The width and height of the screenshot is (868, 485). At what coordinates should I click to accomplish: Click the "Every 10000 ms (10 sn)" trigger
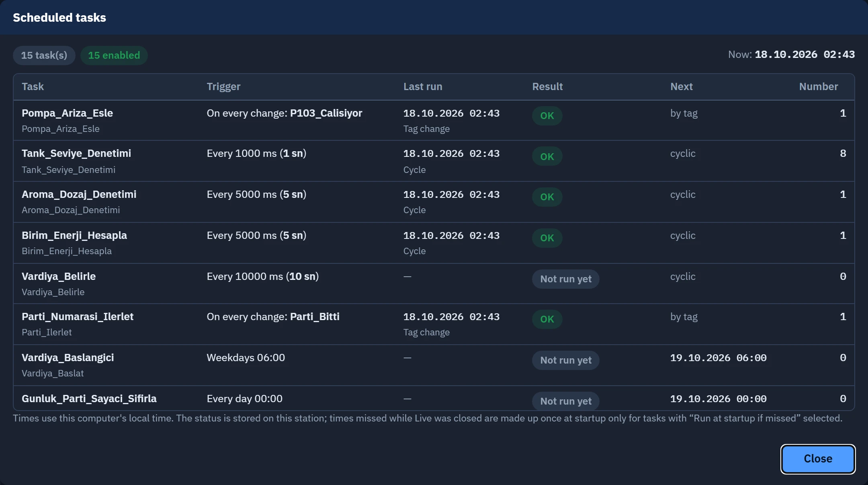pyautogui.click(x=263, y=276)
